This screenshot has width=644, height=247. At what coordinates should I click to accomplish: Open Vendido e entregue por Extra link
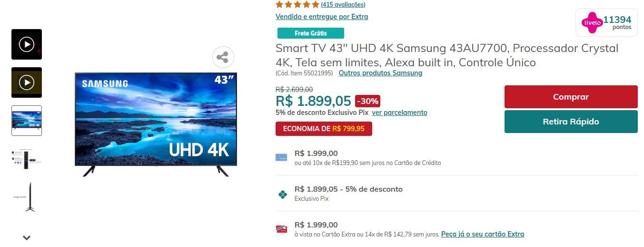(322, 17)
